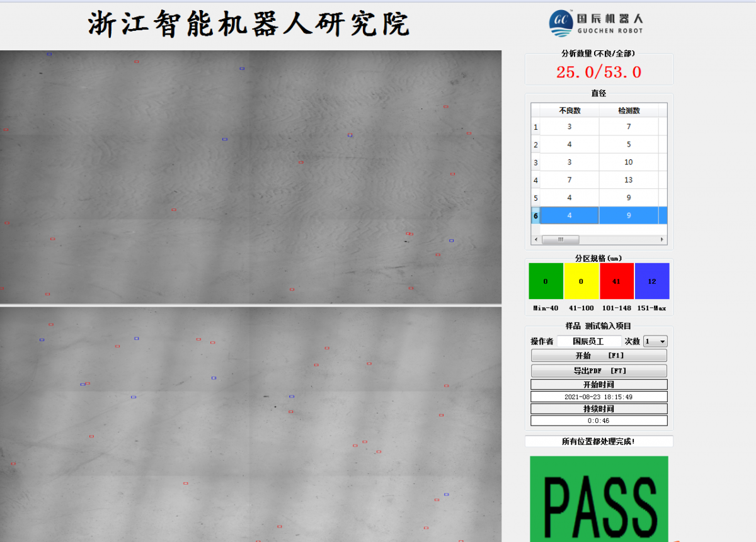
Task: Select the green Min-40 zone swatch
Action: point(546,281)
